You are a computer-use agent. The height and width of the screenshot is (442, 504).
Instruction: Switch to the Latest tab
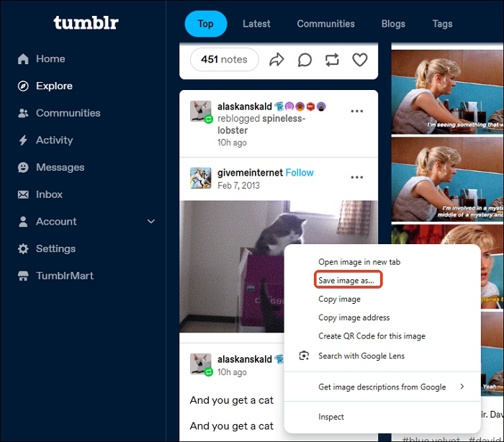tap(256, 24)
